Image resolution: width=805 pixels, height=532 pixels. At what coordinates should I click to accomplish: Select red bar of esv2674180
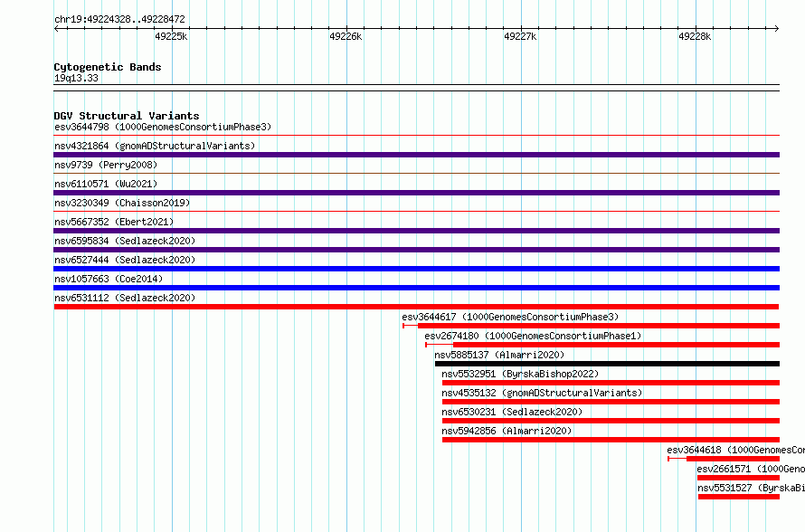(x=616, y=345)
